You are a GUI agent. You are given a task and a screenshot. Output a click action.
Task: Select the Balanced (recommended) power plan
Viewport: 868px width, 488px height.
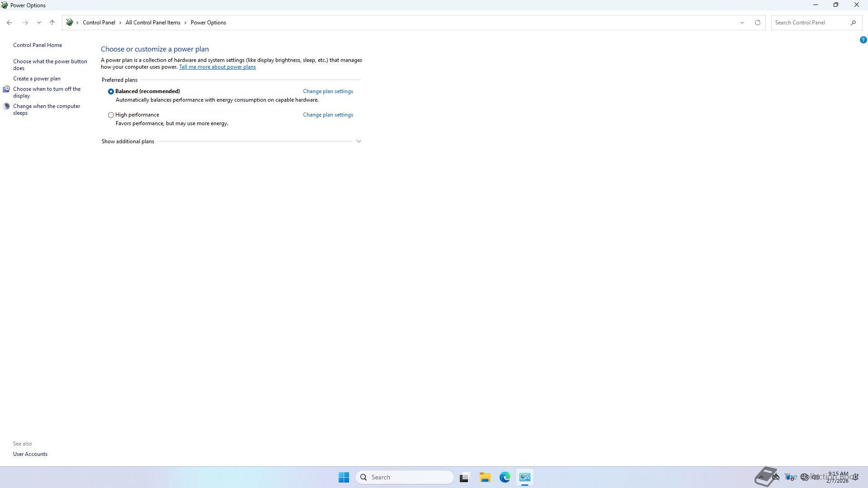111,92
